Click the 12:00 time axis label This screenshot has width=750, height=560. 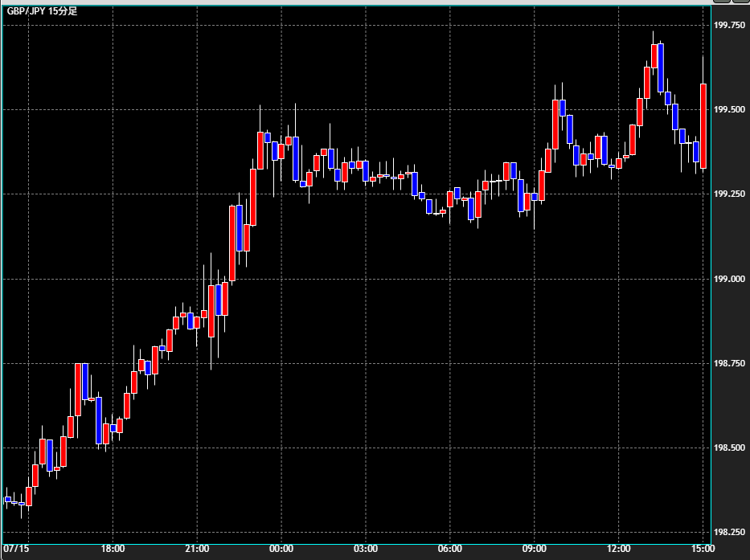pyautogui.click(x=618, y=549)
